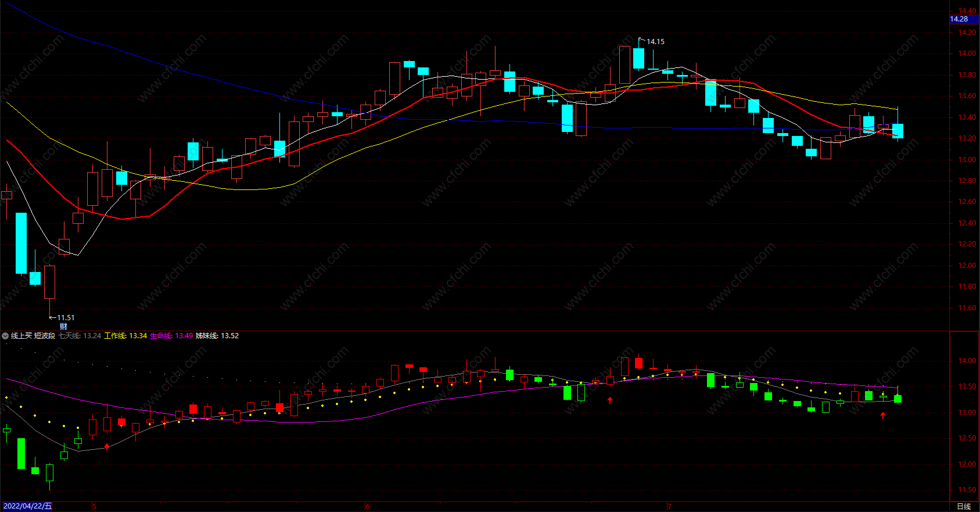Click the 11.60 label on the main price axis

point(967,308)
